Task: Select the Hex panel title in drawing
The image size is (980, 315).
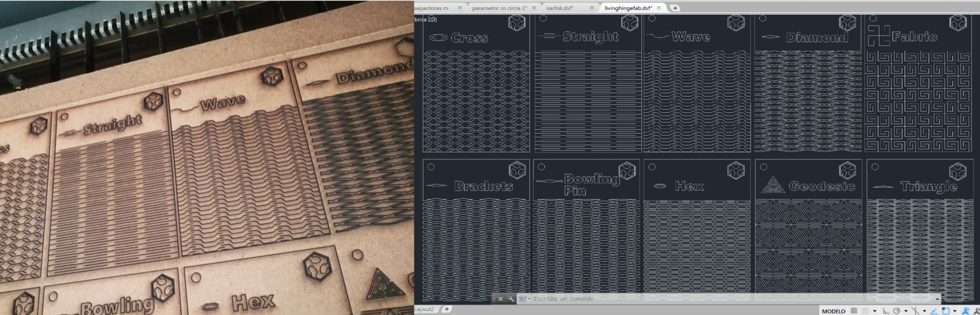Action: [x=690, y=187]
